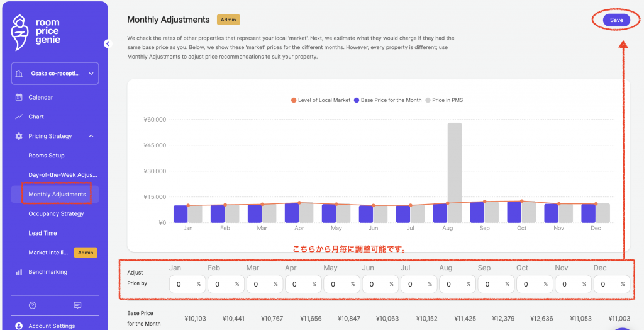
Task: Select Occupancy Strategy in sidebar
Action: [56, 214]
